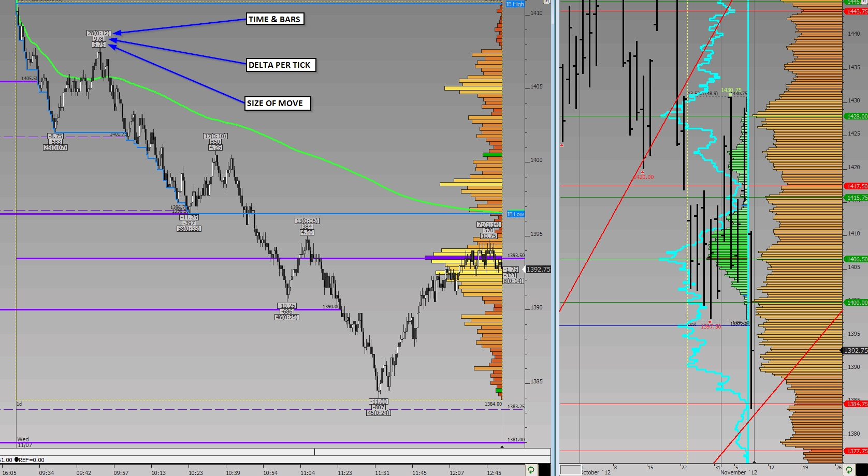Click the green 1428.00 price tag

856,116
